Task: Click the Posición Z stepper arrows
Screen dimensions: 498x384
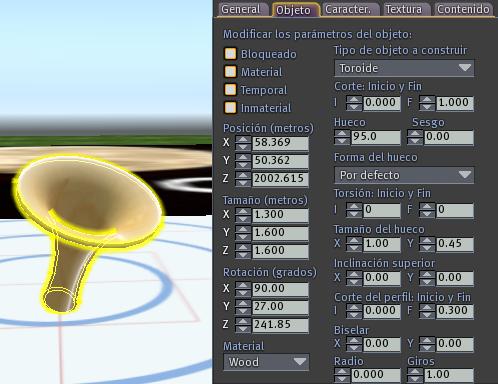Action: [243, 179]
